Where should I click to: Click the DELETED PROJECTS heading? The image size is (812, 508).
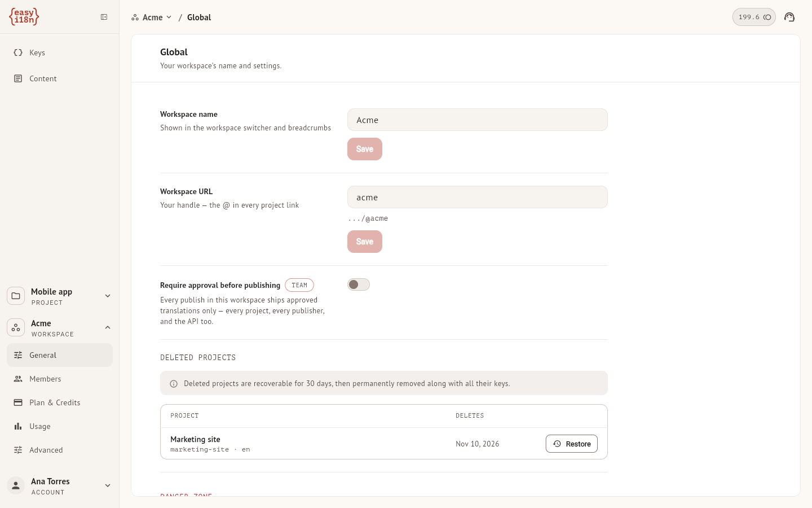click(x=198, y=357)
